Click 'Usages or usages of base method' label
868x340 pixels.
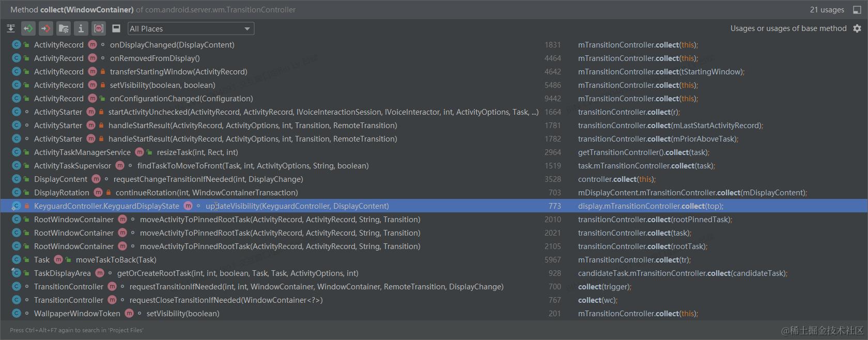click(x=788, y=28)
